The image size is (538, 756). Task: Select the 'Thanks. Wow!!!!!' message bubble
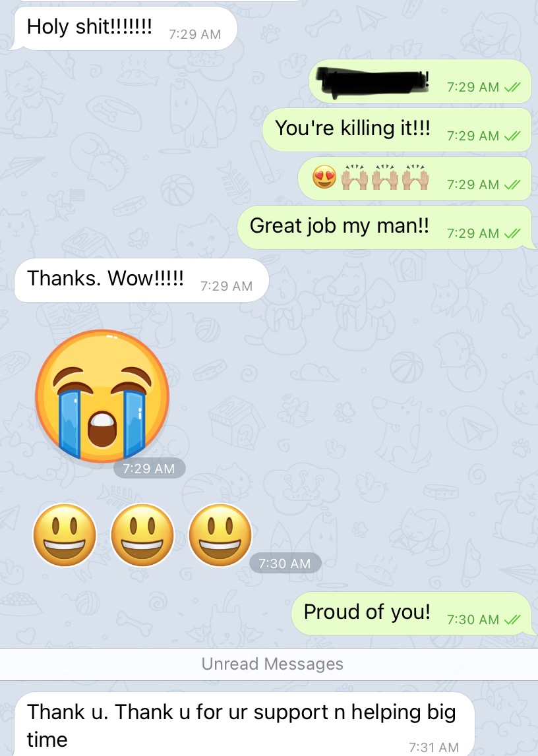coord(141,280)
